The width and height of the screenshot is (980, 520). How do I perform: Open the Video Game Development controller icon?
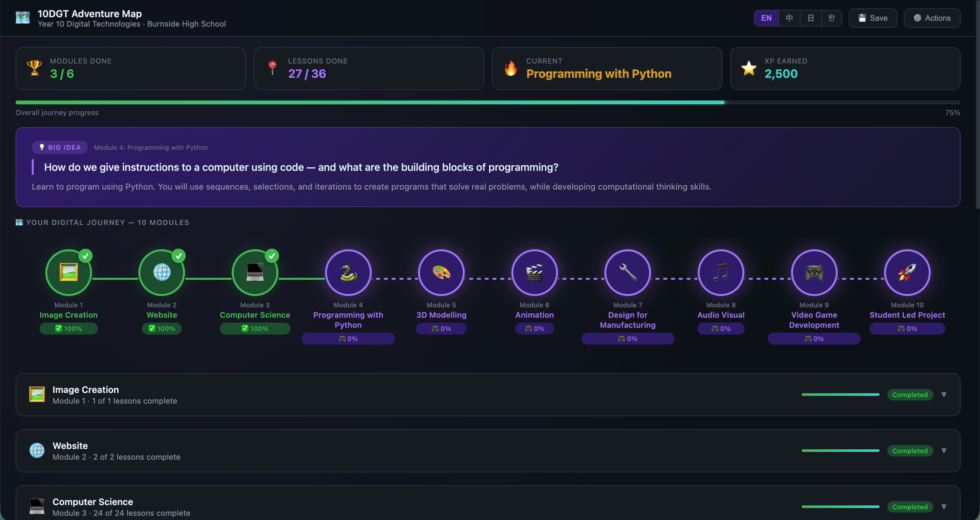[x=814, y=273]
